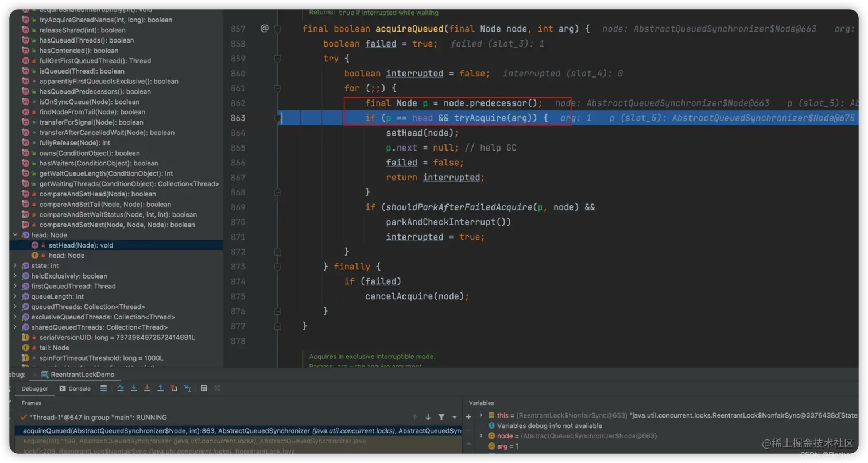
Task: Select compareAndSetTail(Node, Node) method
Action: click(105, 205)
